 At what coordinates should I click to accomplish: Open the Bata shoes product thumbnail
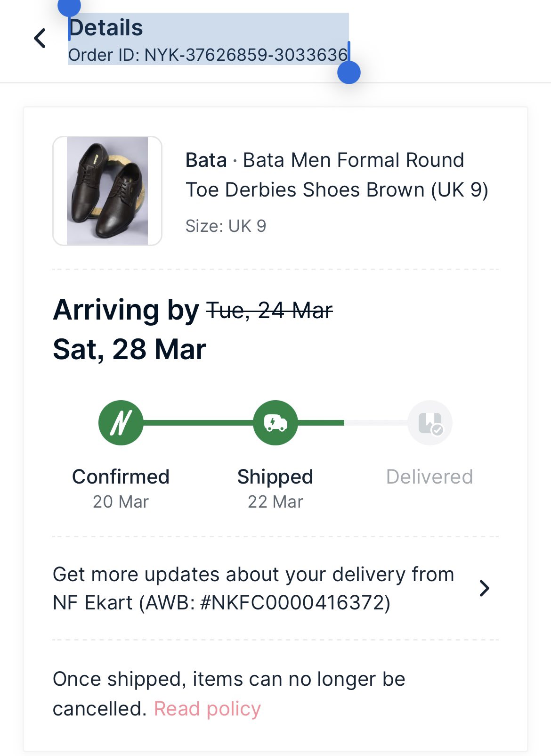[107, 191]
